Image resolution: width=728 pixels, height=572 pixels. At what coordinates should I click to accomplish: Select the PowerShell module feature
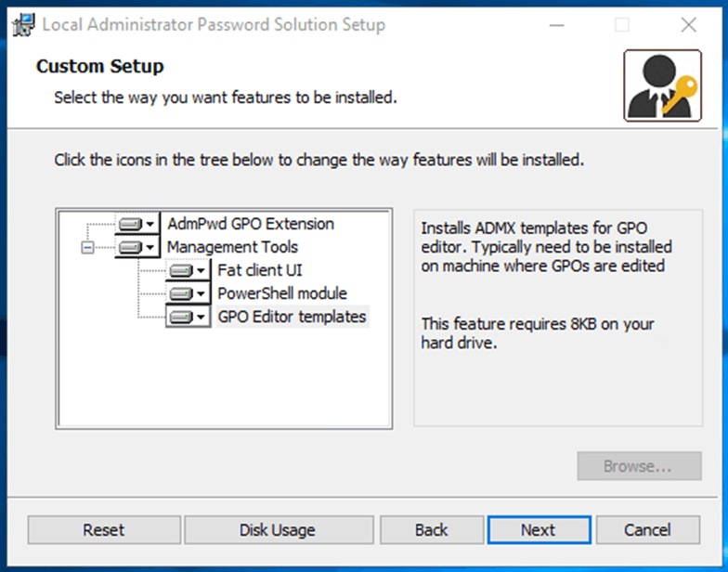point(282,293)
